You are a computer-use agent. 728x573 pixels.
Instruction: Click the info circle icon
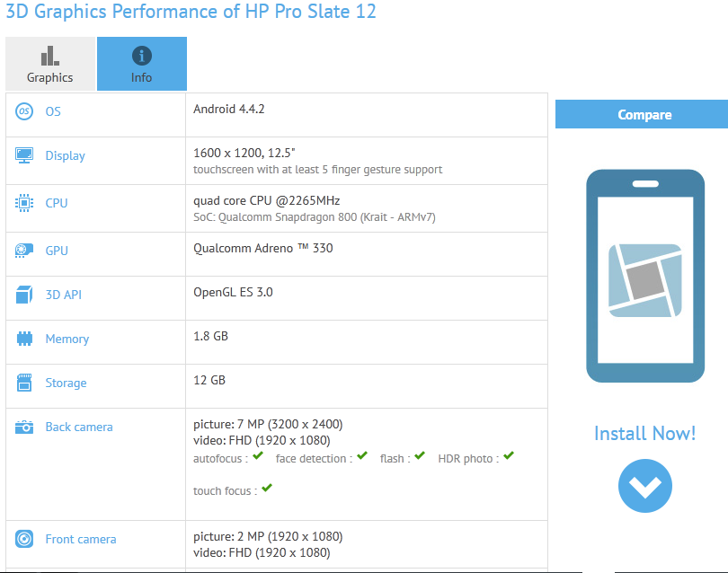[x=142, y=56]
